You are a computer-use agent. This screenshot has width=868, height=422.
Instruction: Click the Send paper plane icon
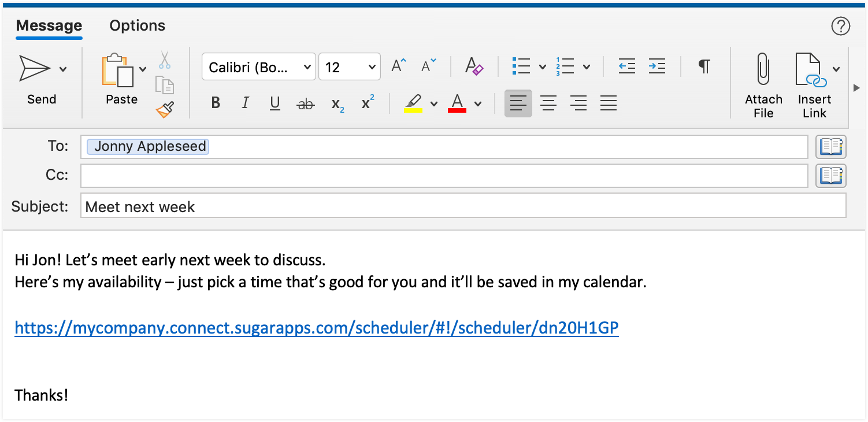(35, 68)
